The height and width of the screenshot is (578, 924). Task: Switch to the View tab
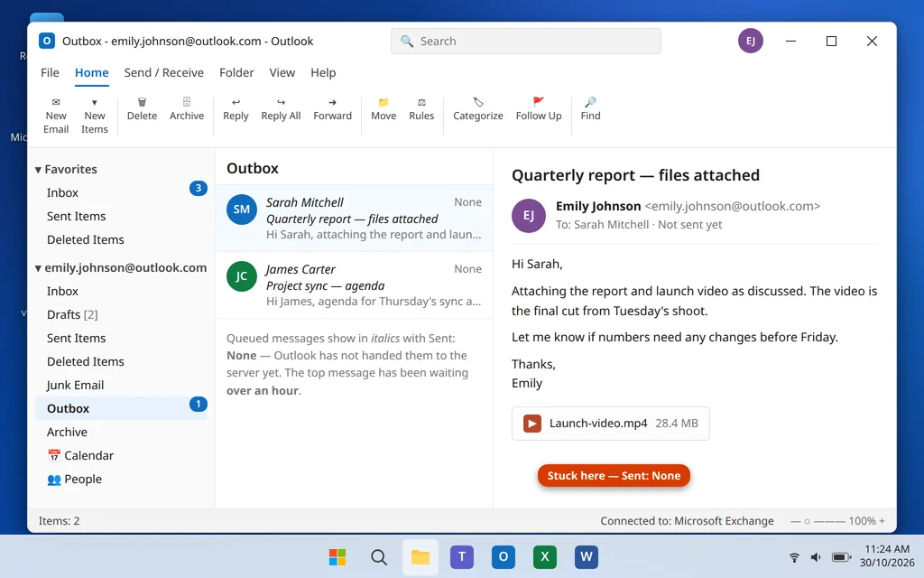(x=282, y=72)
